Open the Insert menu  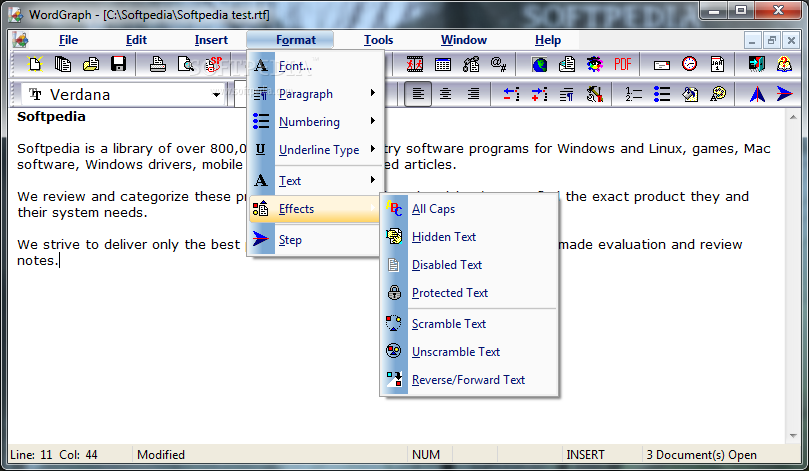(211, 40)
